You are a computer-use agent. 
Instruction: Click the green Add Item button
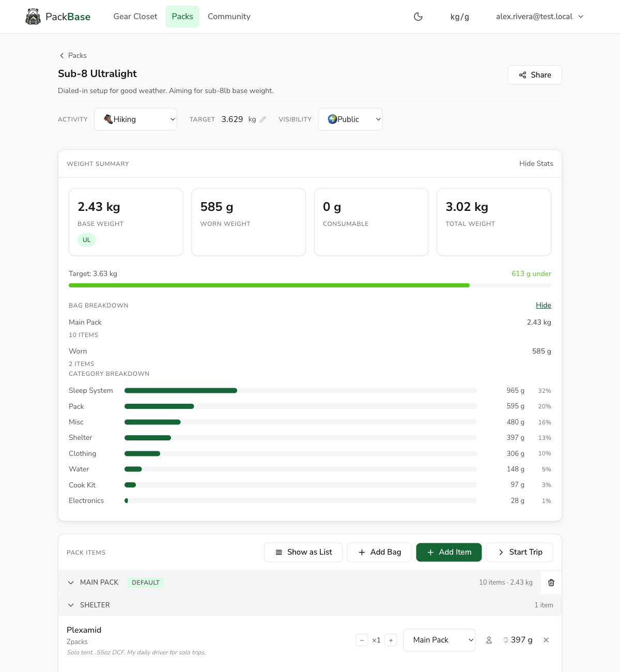pos(449,552)
